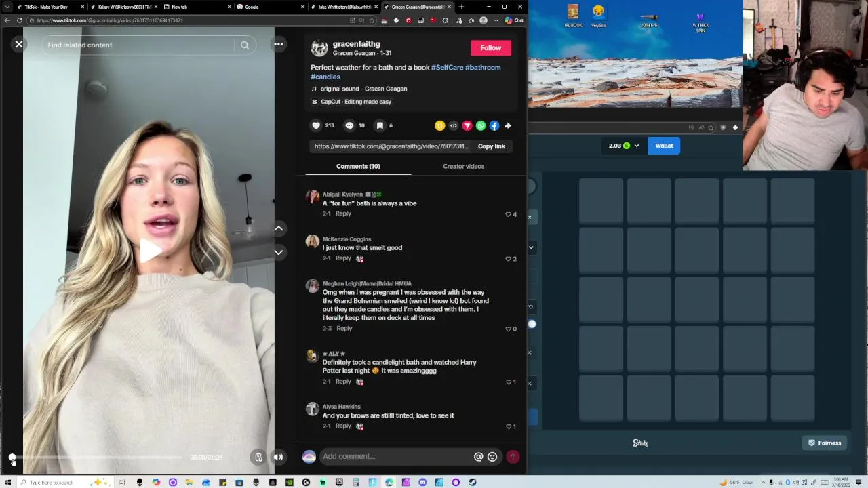Open CapCut - Editing made easy link
Viewport: 868px width, 488px height.
click(356, 102)
